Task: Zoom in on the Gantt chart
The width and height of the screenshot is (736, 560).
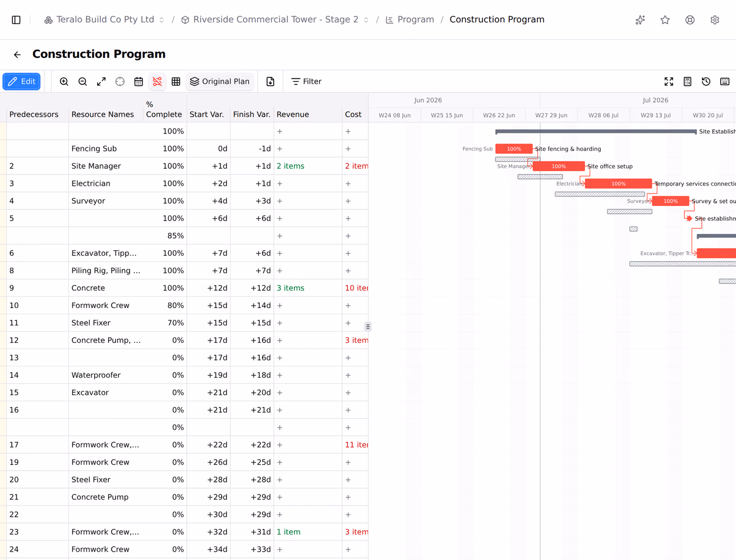Action: [64, 81]
